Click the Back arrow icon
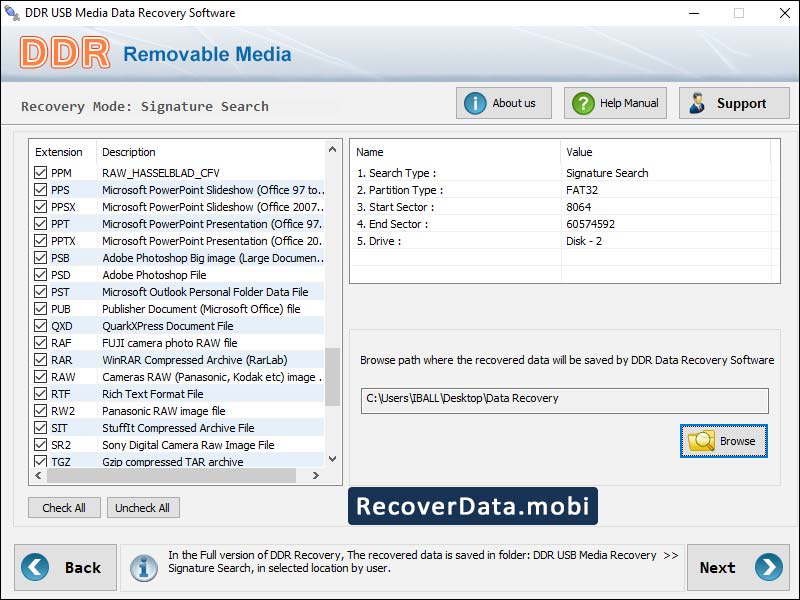This screenshot has height=600, width=800. click(35, 567)
